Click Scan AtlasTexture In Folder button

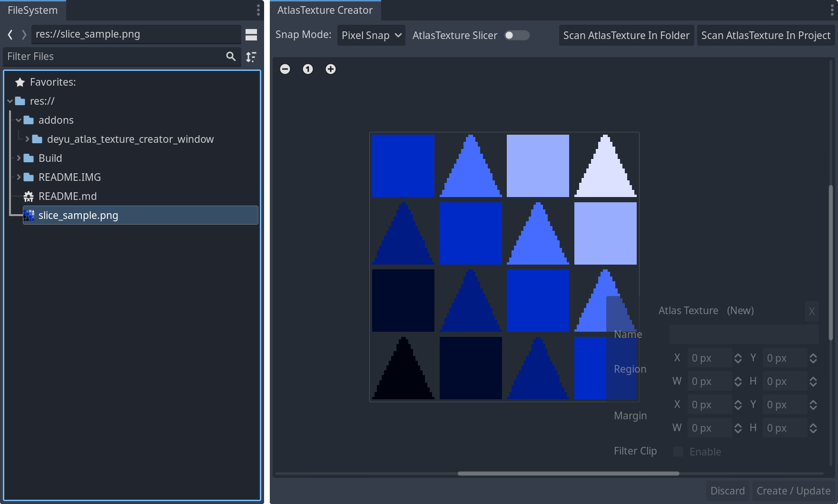click(x=626, y=35)
